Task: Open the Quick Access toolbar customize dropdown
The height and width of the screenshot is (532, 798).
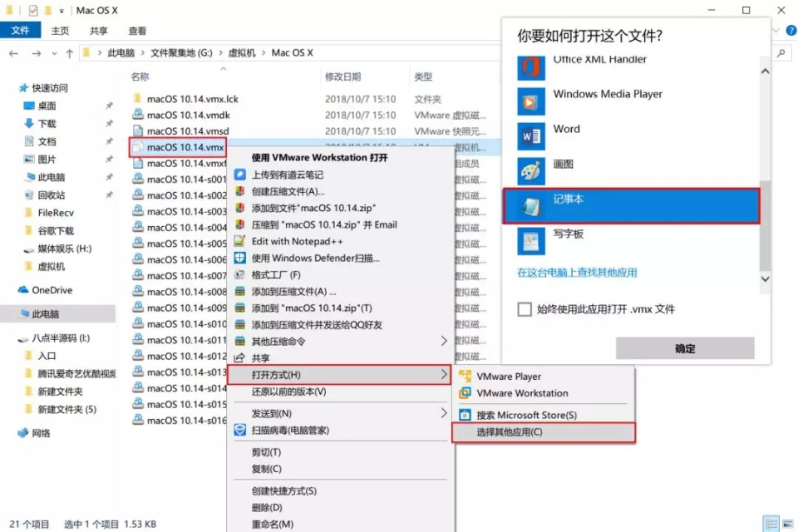Action: click(x=61, y=11)
